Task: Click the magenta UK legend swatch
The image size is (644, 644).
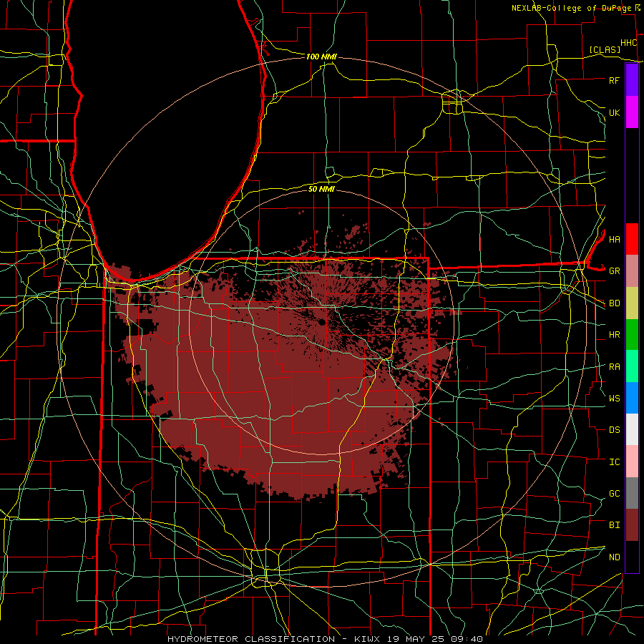Action: click(x=632, y=112)
